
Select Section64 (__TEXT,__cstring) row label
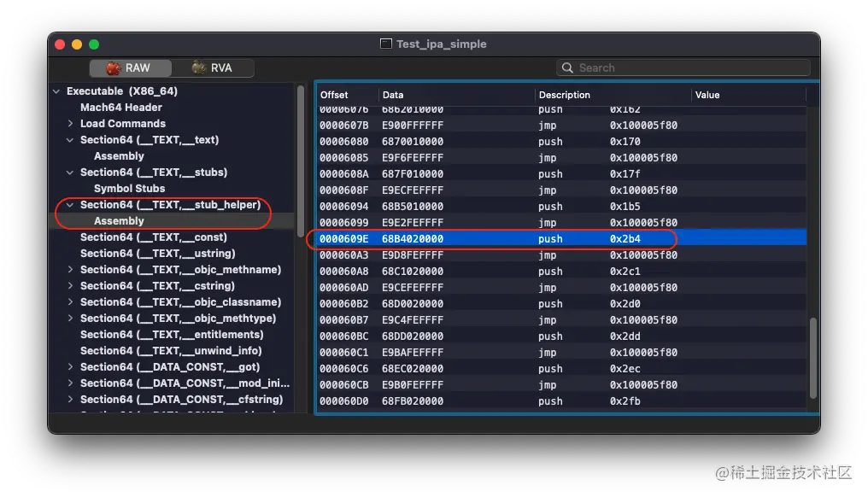[x=158, y=285]
